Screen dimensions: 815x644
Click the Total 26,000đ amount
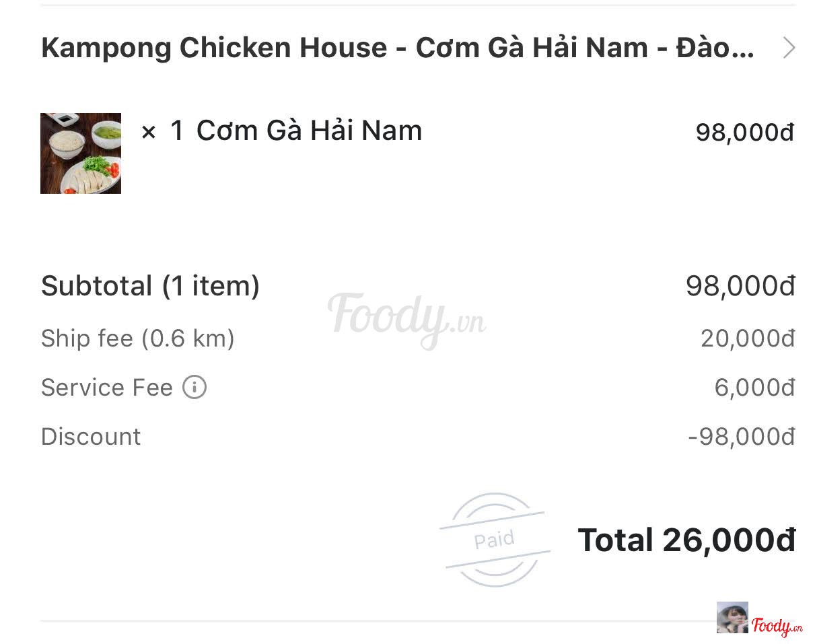click(686, 540)
